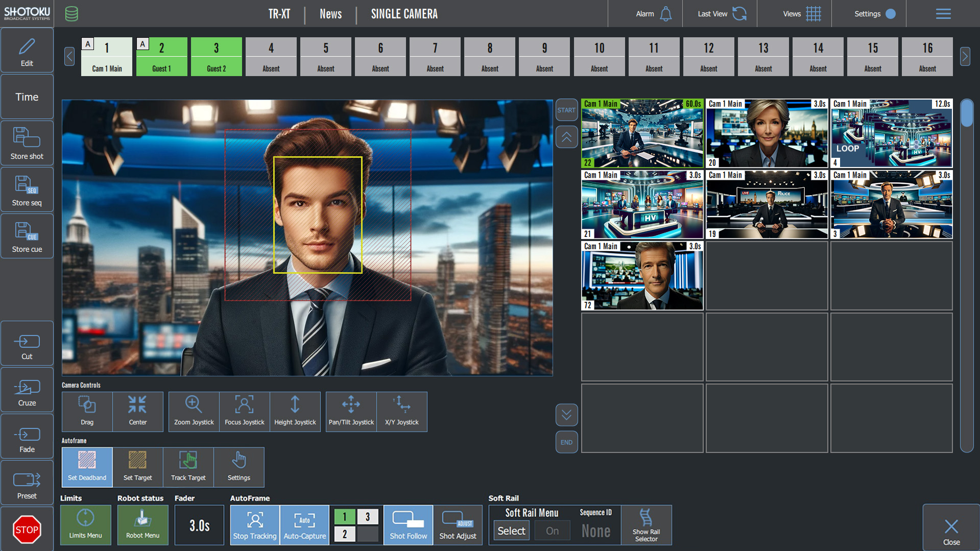Activate the Pan/Tilt Joystick control
980x551 pixels.
pos(351,411)
